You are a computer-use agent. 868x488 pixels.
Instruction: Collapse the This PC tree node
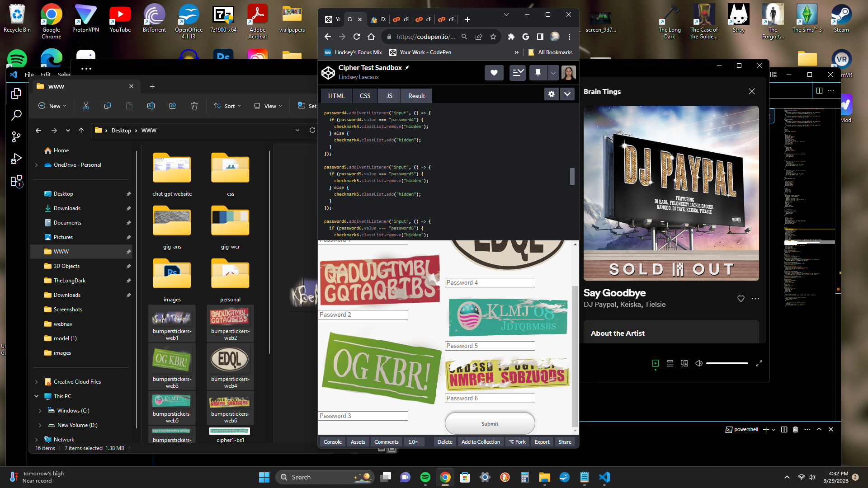[x=37, y=396]
